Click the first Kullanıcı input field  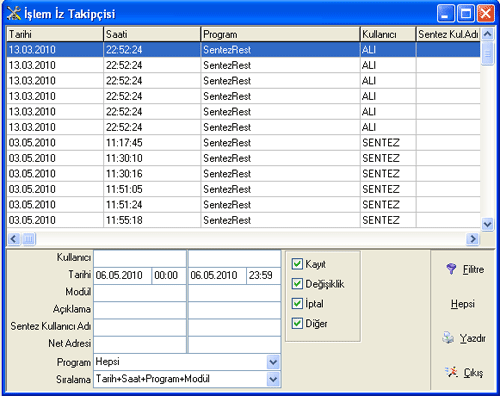pyautogui.click(x=140, y=258)
